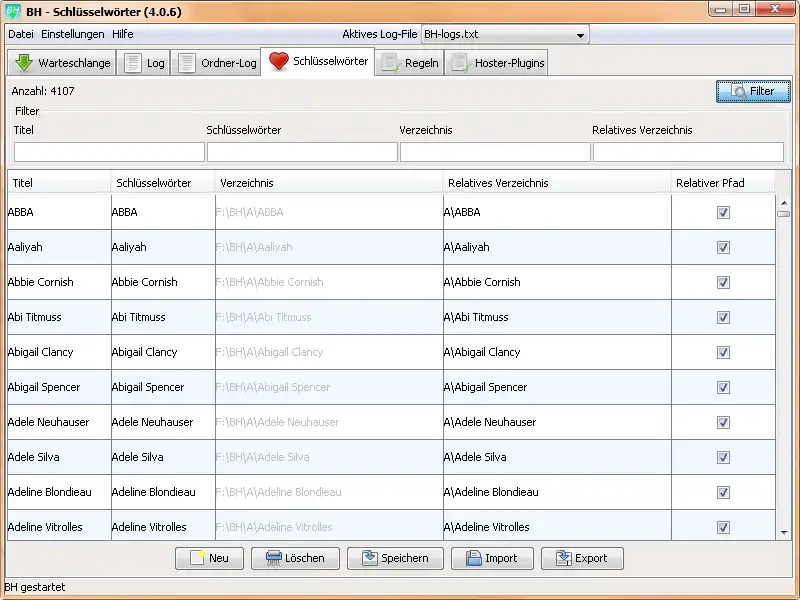Switch to the Warteschlange tab
Image resolution: width=800 pixels, height=600 pixels.
click(62, 63)
